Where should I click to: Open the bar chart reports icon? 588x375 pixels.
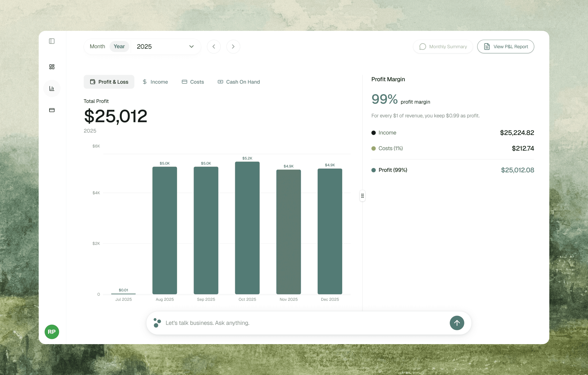pyautogui.click(x=52, y=88)
